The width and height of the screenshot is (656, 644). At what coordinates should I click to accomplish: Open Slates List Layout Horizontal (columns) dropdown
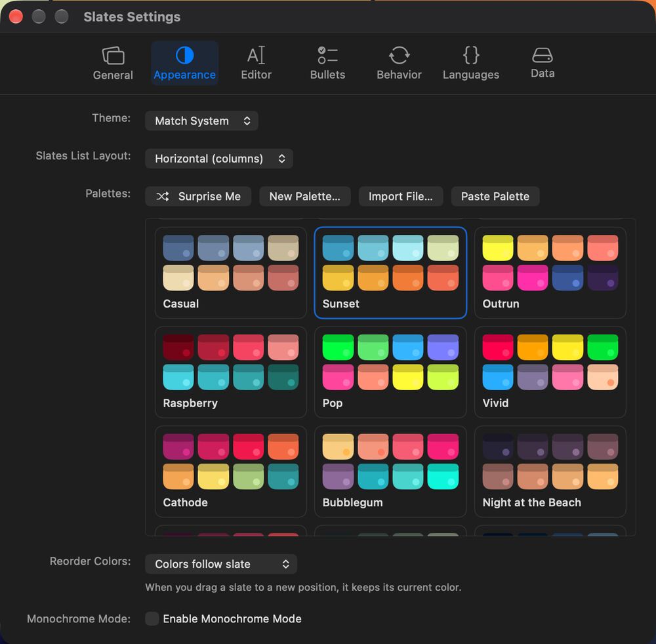[219, 159]
